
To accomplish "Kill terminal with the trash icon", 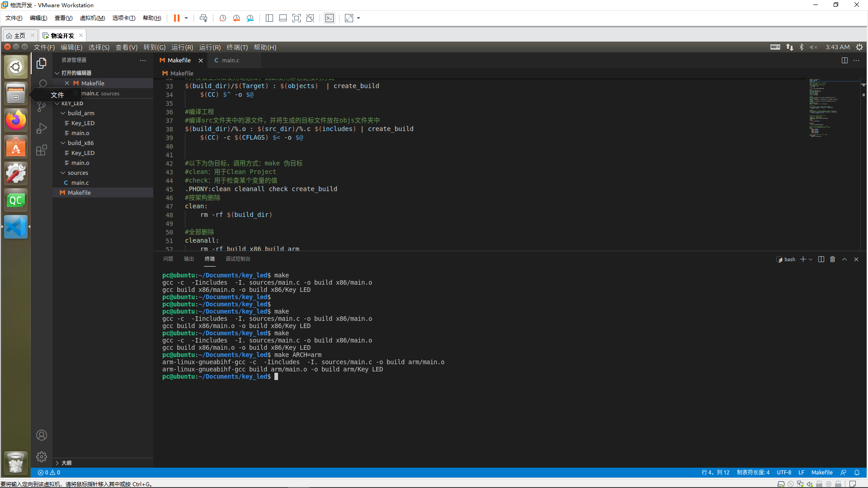I will (x=832, y=259).
